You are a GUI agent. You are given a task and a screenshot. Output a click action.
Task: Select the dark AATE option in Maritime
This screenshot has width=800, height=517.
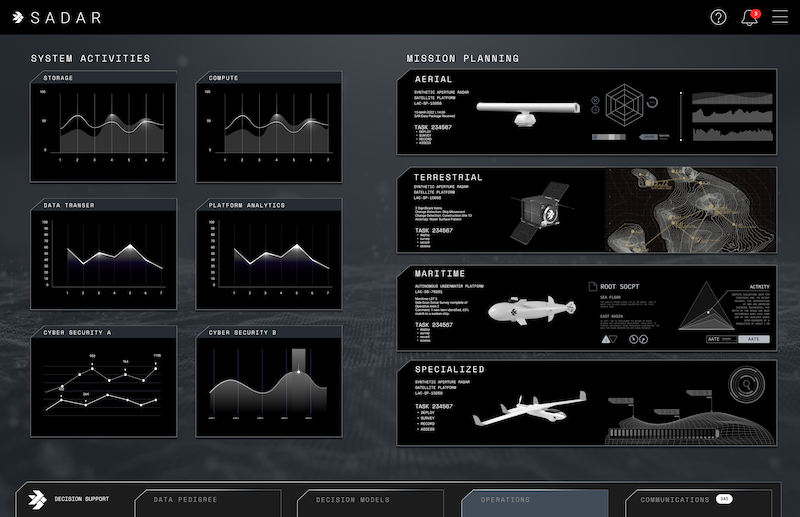pyautogui.click(x=713, y=340)
